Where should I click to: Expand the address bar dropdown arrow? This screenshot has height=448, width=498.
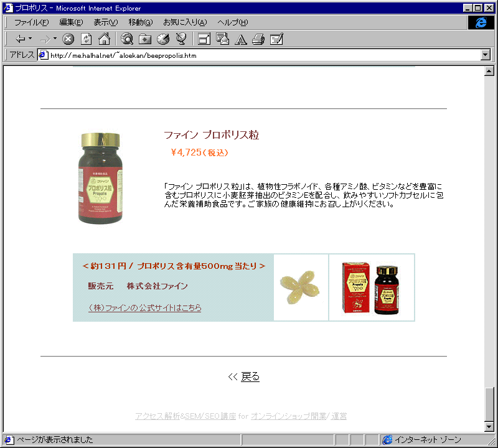(x=486, y=55)
